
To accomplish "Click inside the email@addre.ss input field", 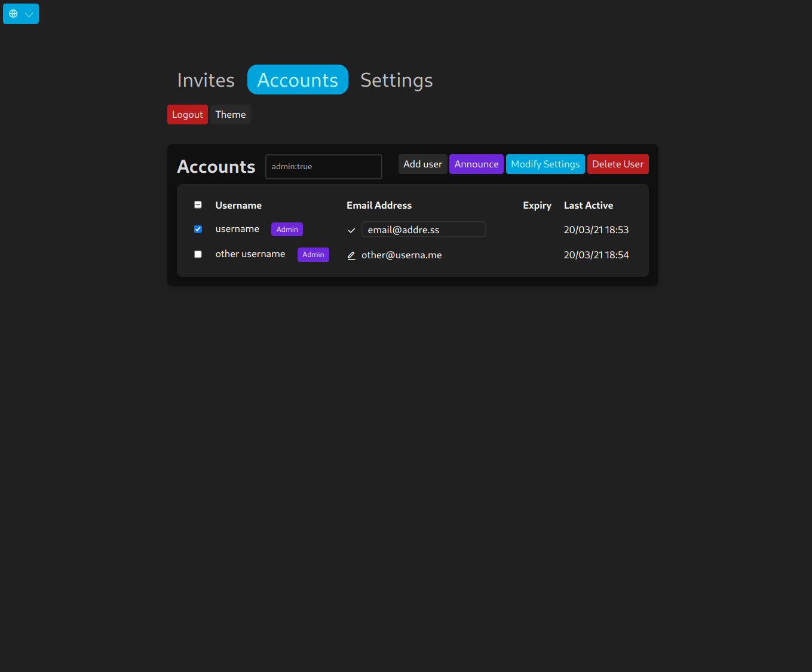I will click(424, 229).
